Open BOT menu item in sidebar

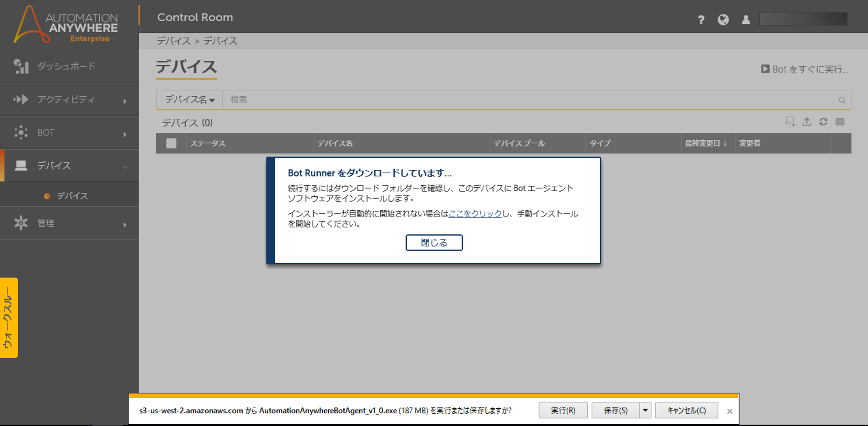(46, 132)
